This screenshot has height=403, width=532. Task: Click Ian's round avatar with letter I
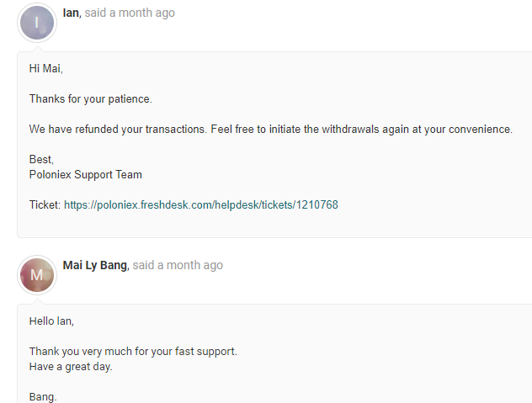37,23
